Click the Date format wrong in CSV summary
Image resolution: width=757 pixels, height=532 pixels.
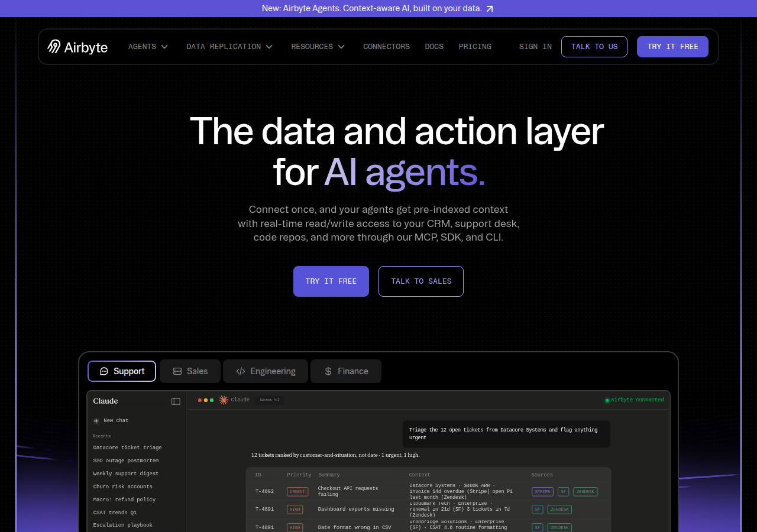(x=355, y=528)
